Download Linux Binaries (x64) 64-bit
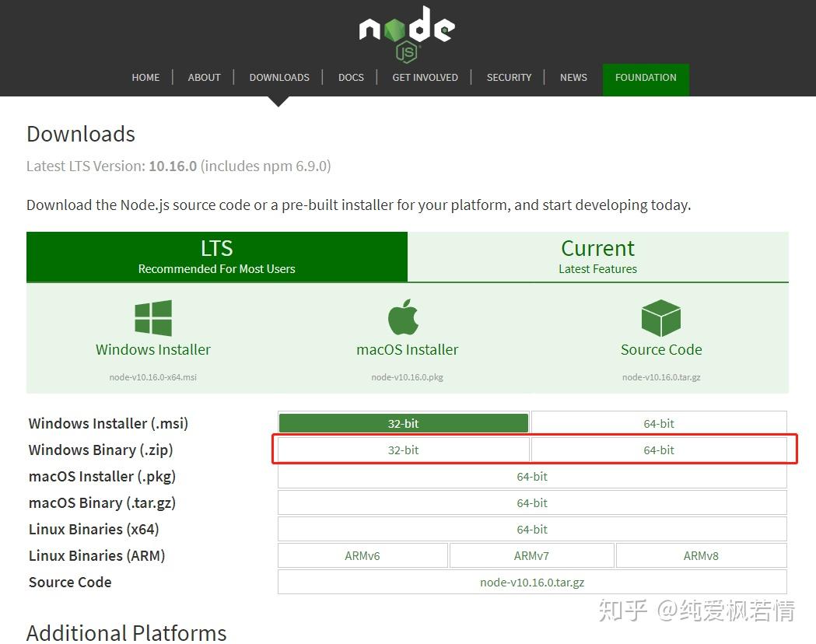The width and height of the screenshot is (816, 644). click(532, 530)
